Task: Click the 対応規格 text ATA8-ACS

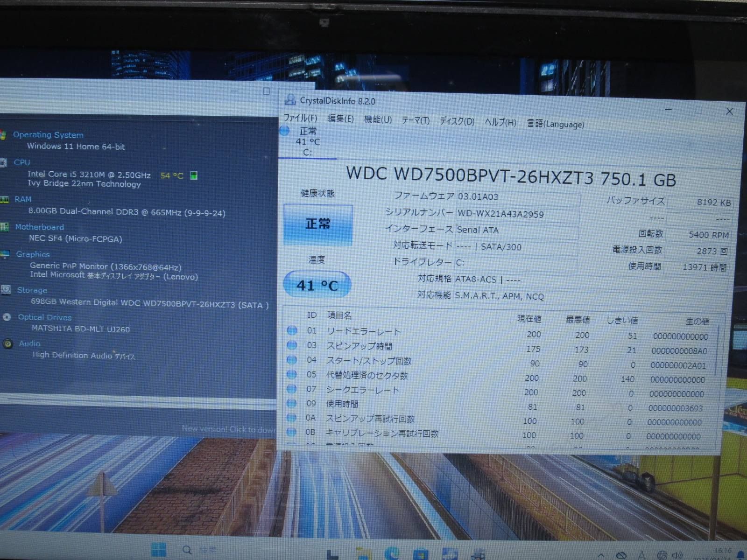Action: [x=475, y=279]
